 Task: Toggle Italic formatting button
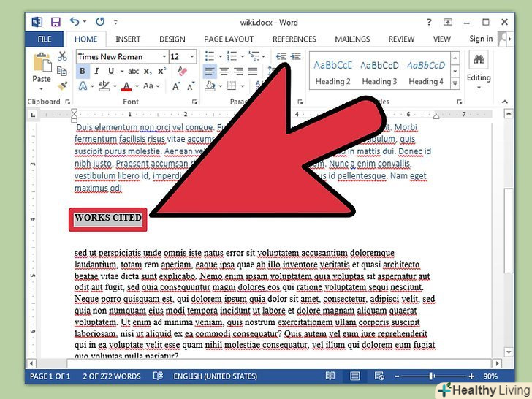click(x=96, y=72)
